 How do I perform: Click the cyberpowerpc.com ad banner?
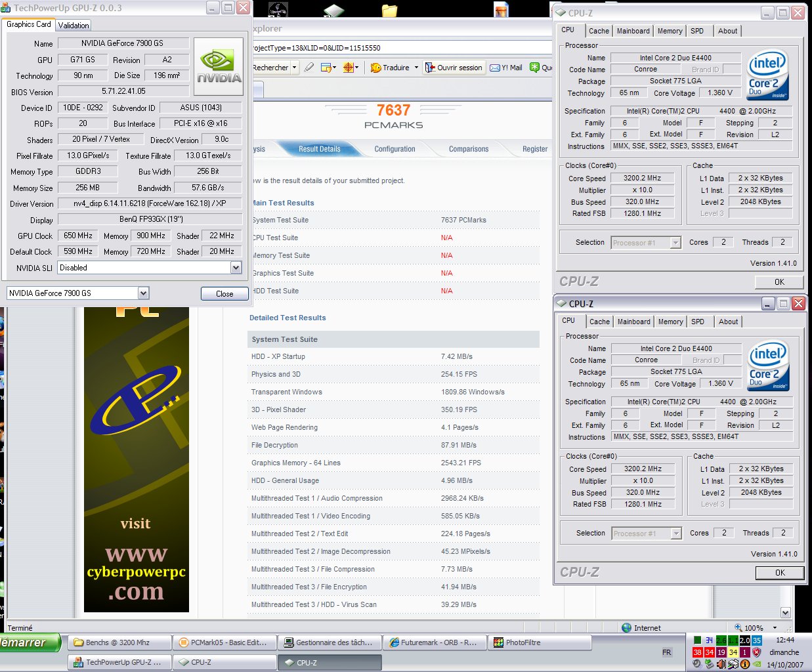point(137,458)
